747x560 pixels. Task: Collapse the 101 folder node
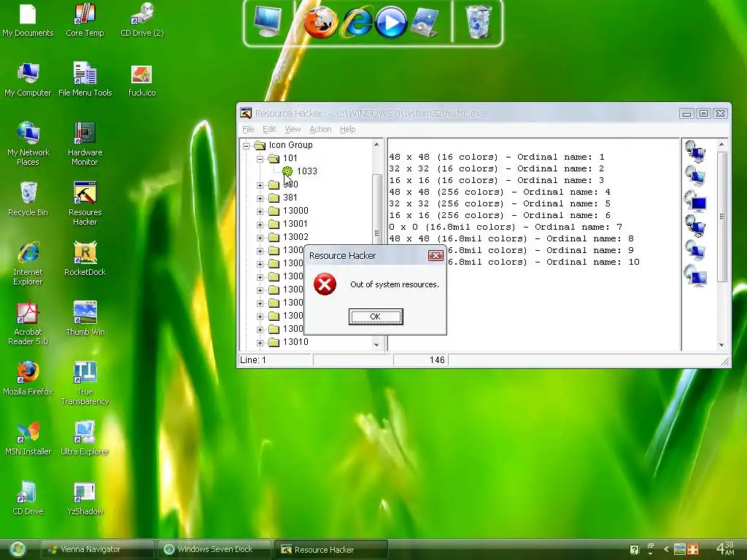coord(260,158)
